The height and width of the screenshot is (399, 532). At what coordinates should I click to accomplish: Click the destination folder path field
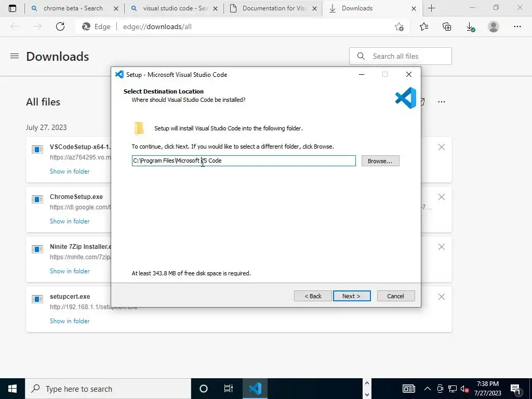click(244, 161)
